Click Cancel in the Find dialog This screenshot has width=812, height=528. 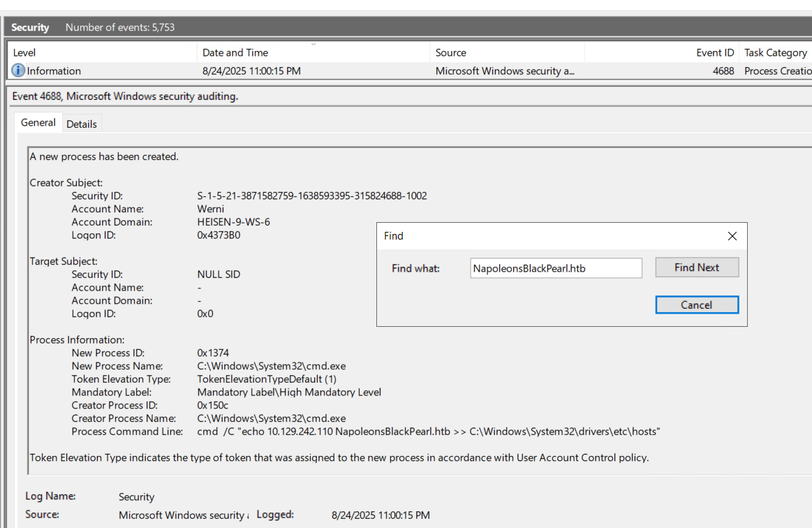[x=696, y=305]
